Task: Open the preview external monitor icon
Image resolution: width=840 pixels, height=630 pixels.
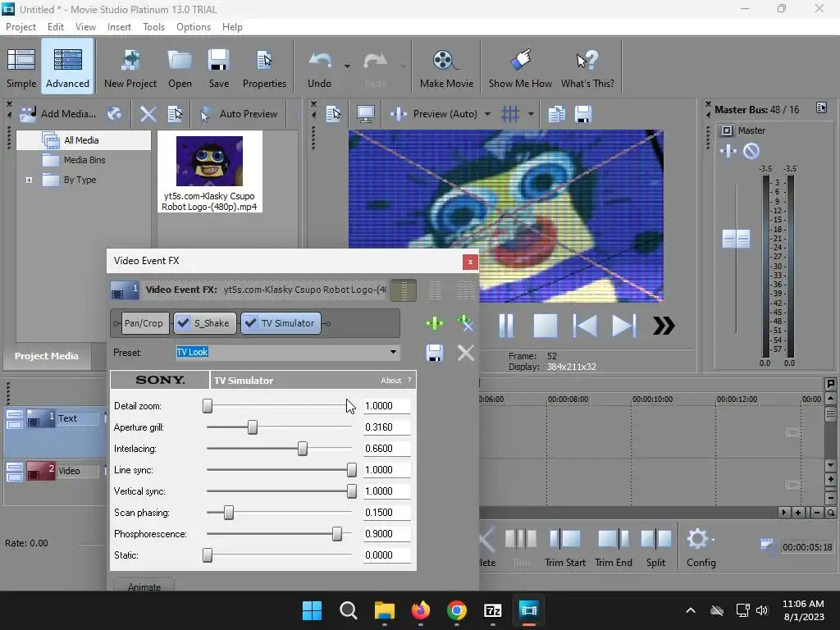Action: [366, 113]
